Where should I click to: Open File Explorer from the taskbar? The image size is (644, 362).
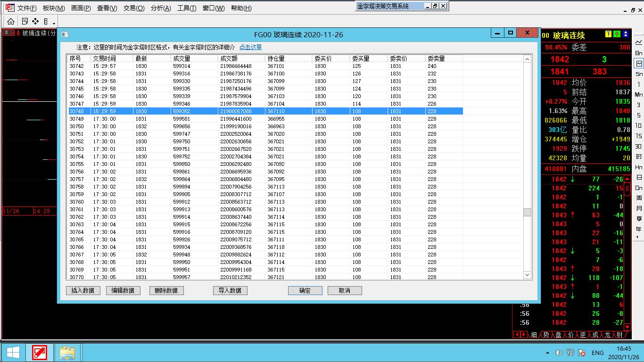tap(68, 353)
